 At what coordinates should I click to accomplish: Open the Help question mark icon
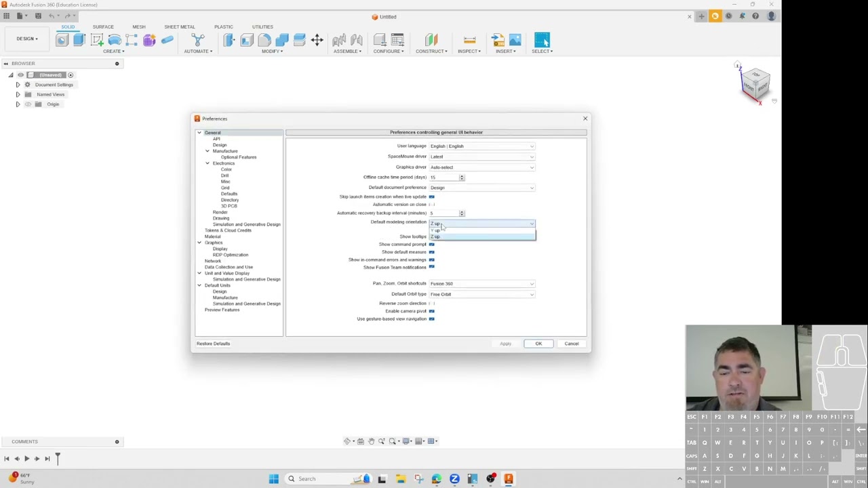(755, 16)
